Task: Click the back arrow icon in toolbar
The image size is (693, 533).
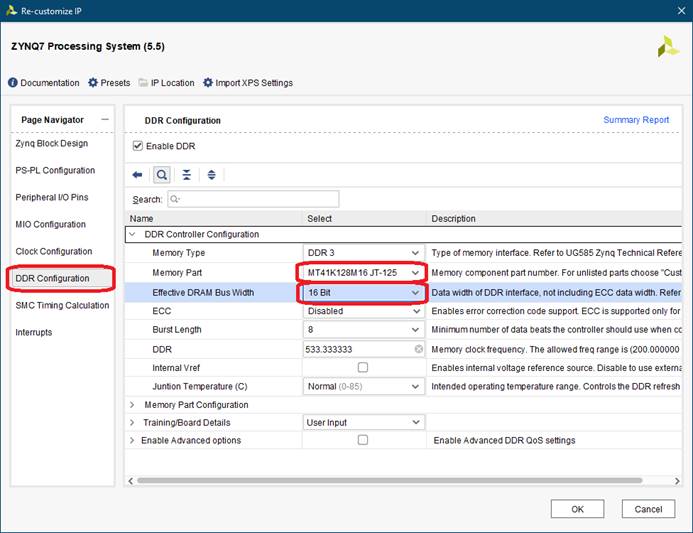Action: tap(138, 175)
